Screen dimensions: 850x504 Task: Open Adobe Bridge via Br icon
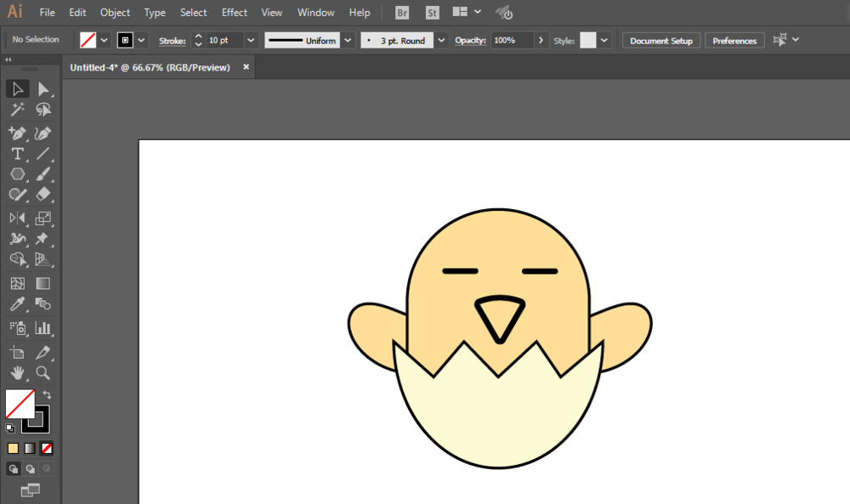(402, 13)
